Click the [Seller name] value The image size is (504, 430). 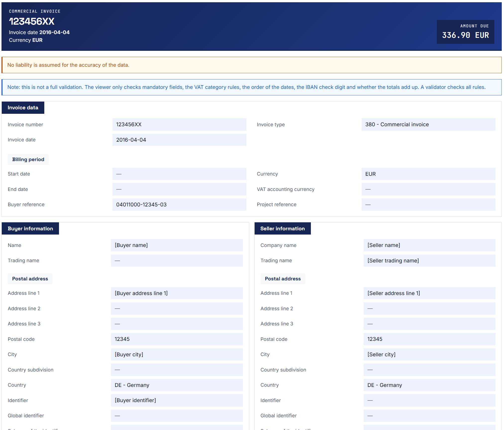click(429, 245)
